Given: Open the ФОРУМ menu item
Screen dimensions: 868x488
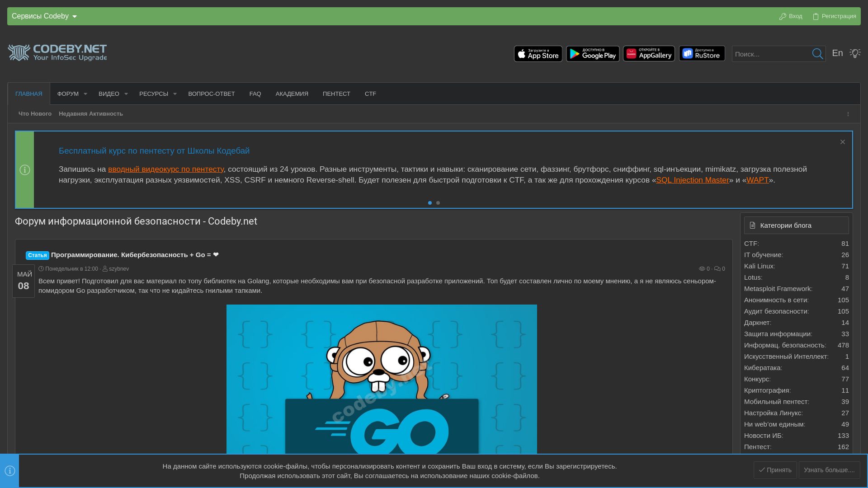Looking at the screenshot, I should [x=68, y=94].
